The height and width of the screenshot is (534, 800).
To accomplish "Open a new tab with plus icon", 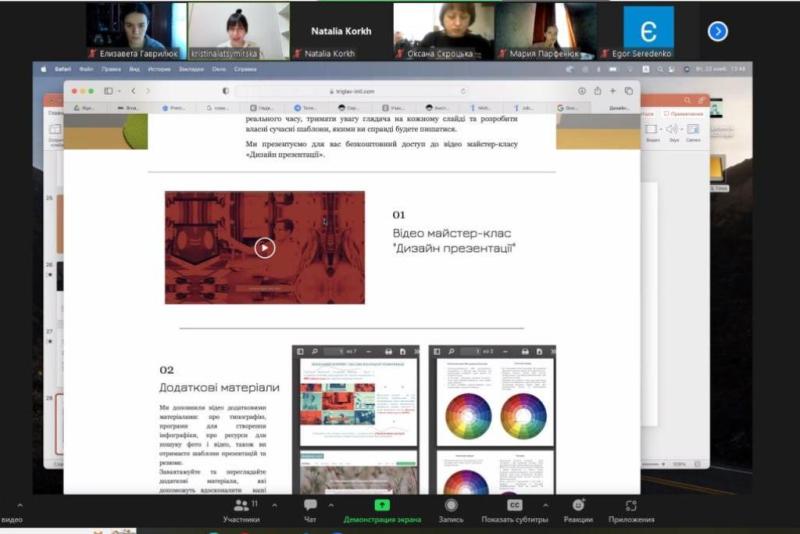I will (613, 91).
